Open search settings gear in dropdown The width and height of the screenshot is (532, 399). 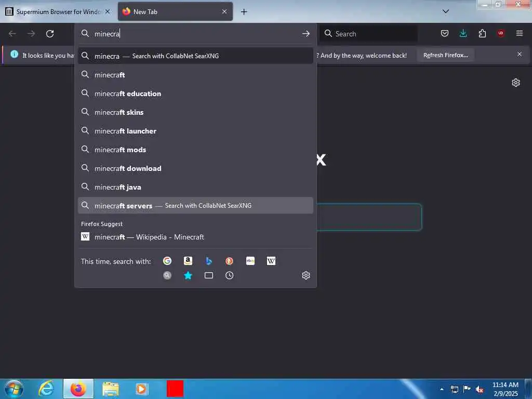pos(306,275)
